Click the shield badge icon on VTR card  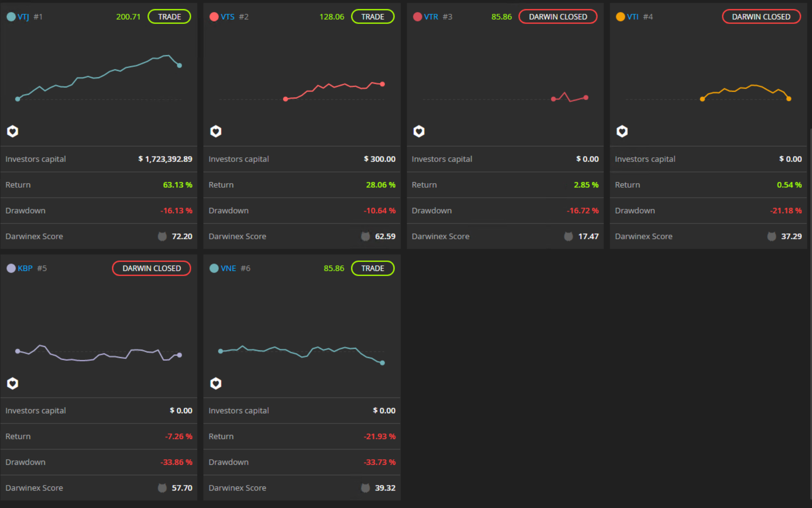(x=419, y=132)
